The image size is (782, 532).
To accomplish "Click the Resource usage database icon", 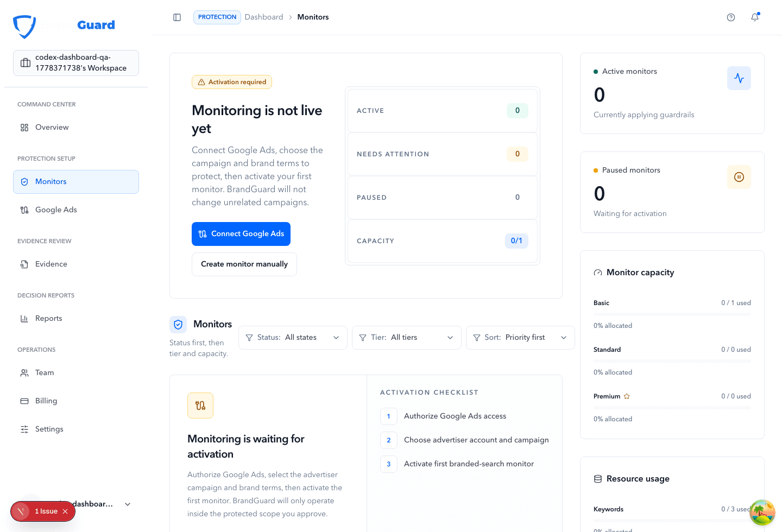I will (x=598, y=479).
